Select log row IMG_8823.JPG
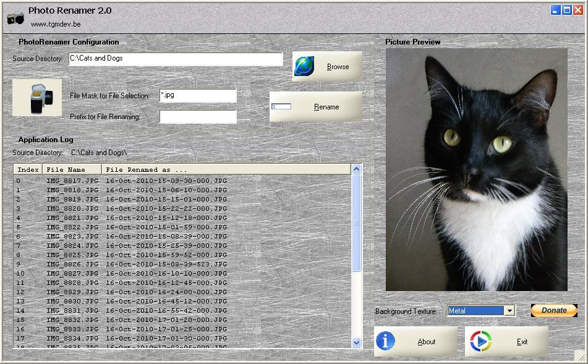588x364 pixels. pos(182,237)
